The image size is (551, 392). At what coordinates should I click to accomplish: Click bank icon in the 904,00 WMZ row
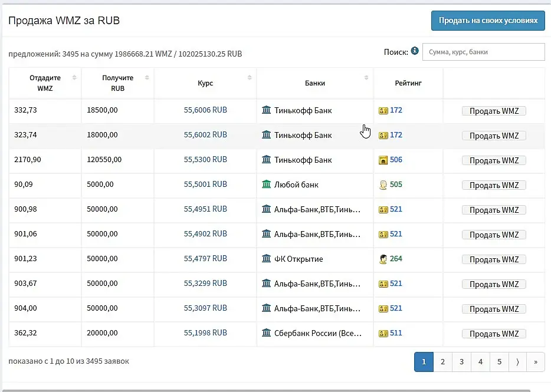tap(267, 308)
